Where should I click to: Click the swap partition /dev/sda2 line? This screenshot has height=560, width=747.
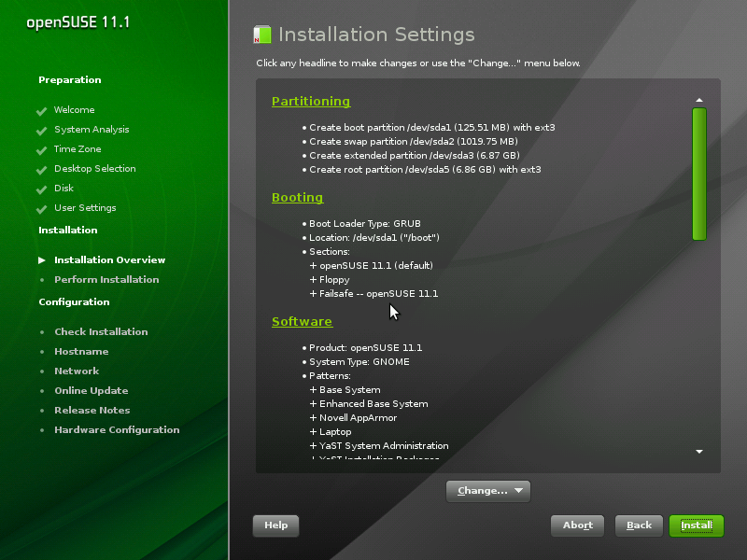coord(413,142)
